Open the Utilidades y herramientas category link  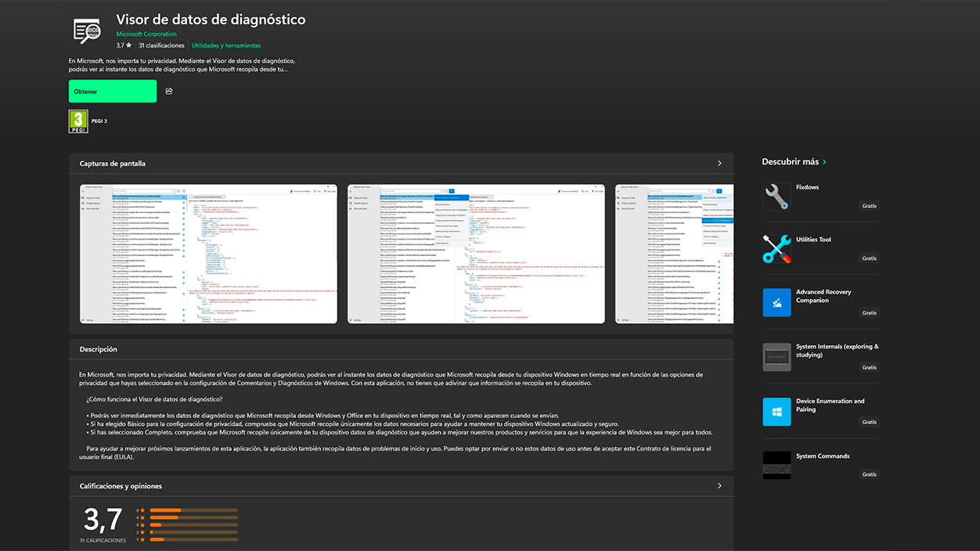click(226, 45)
